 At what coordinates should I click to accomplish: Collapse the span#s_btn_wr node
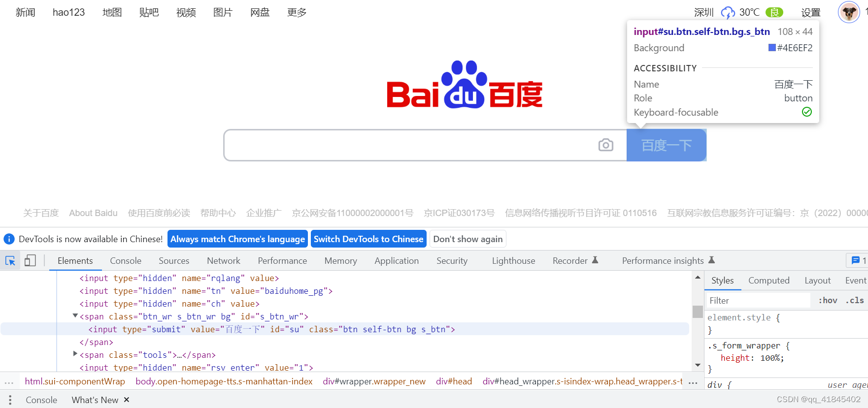pos(75,316)
